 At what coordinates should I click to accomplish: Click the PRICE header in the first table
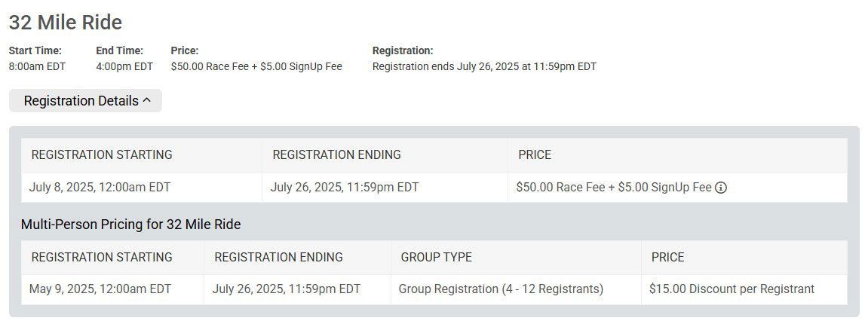click(535, 154)
